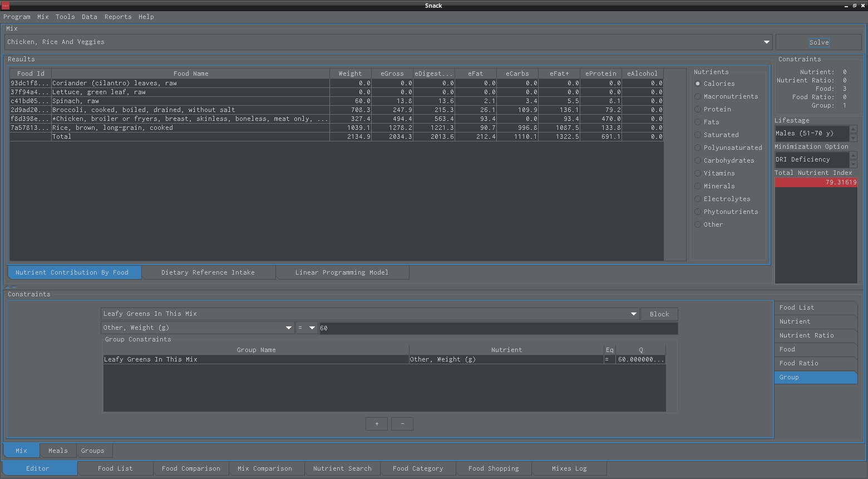Select the Vitamins radio button
Image resolution: width=868 pixels, height=479 pixels.
(698, 173)
